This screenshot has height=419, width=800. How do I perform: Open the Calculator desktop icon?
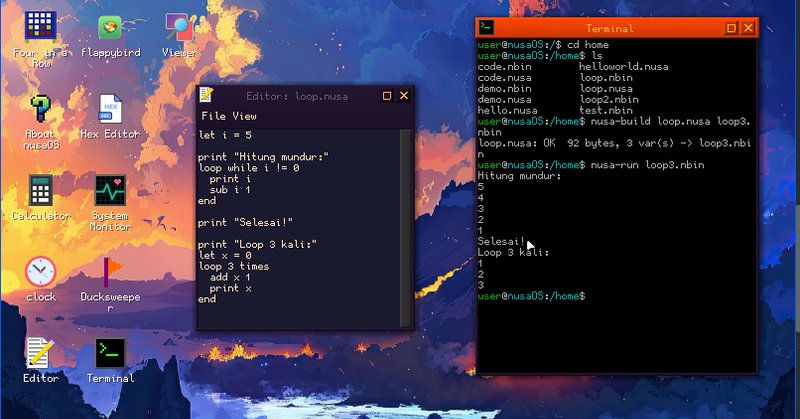pyautogui.click(x=40, y=190)
